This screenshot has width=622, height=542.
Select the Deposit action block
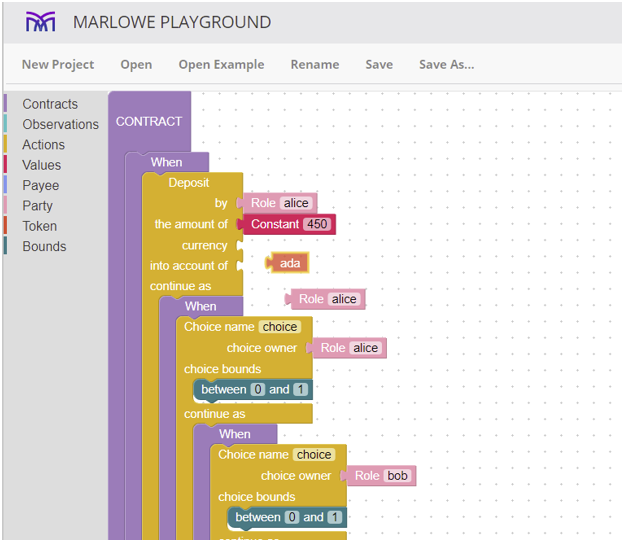189,183
